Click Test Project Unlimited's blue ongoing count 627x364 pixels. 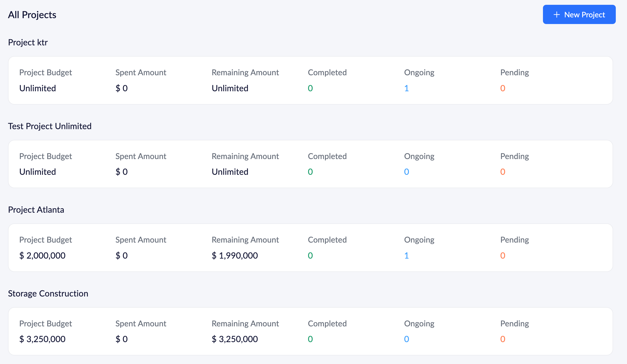pos(406,172)
